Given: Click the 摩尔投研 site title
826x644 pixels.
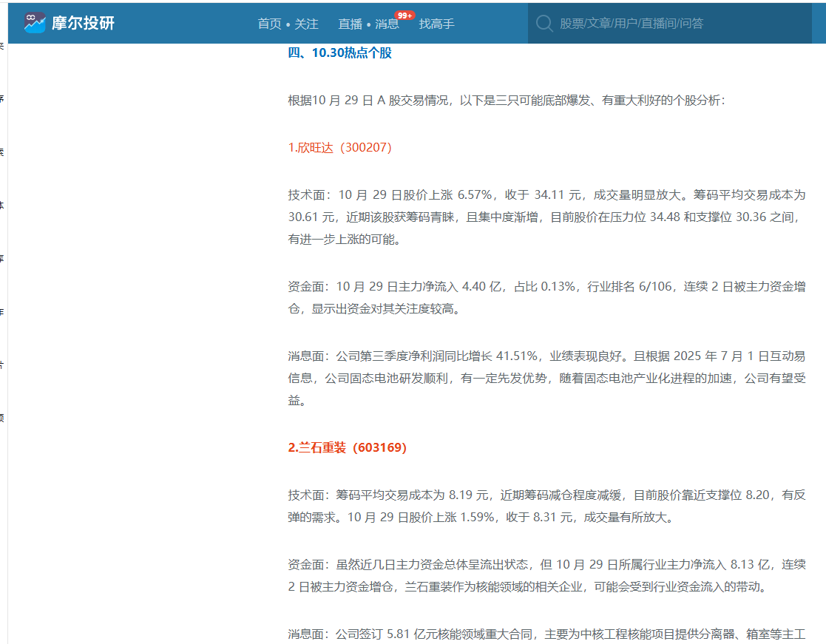Looking at the screenshot, I should (83, 23).
